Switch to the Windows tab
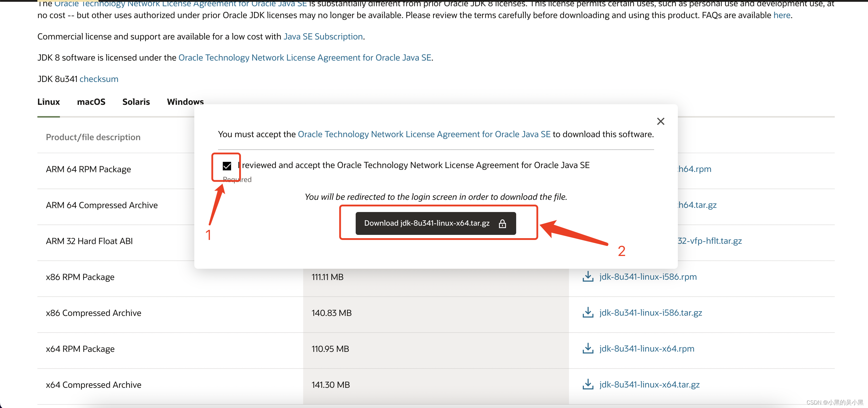This screenshot has width=868, height=408. [185, 102]
